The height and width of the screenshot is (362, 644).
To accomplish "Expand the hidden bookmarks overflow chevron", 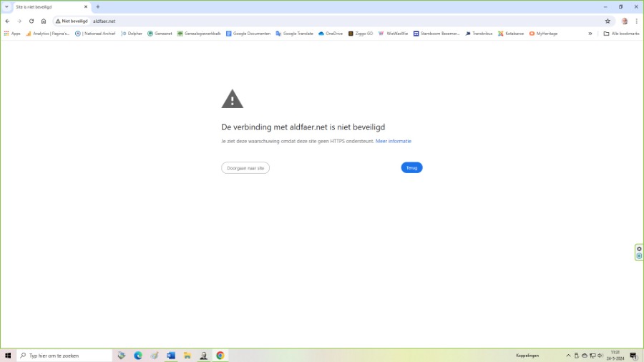I will (590, 34).
